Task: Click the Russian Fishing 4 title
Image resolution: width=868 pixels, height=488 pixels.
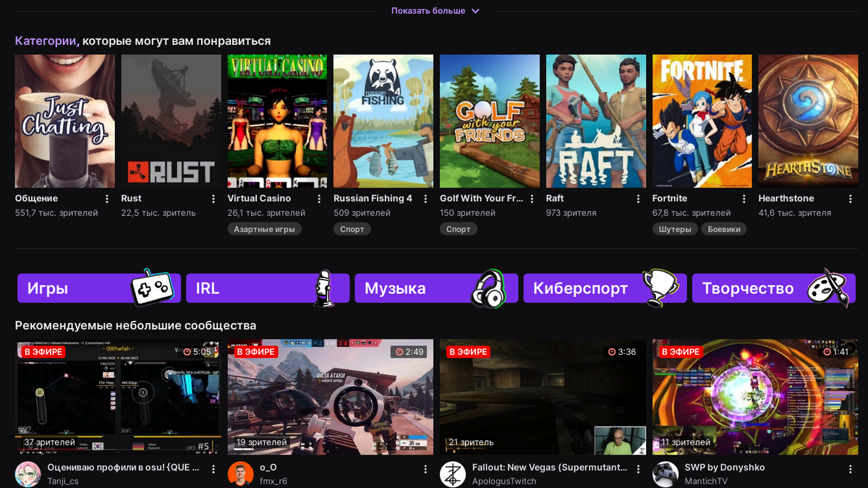Action: pyautogui.click(x=373, y=198)
